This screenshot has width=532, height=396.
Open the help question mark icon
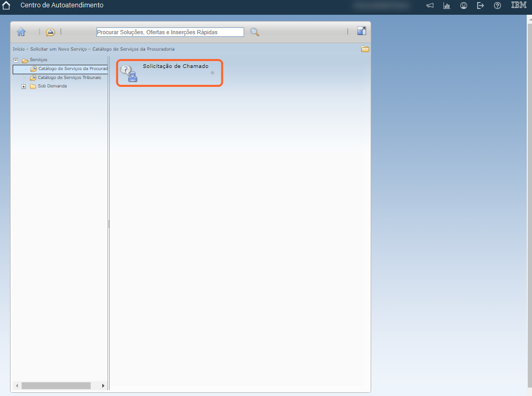(497, 6)
